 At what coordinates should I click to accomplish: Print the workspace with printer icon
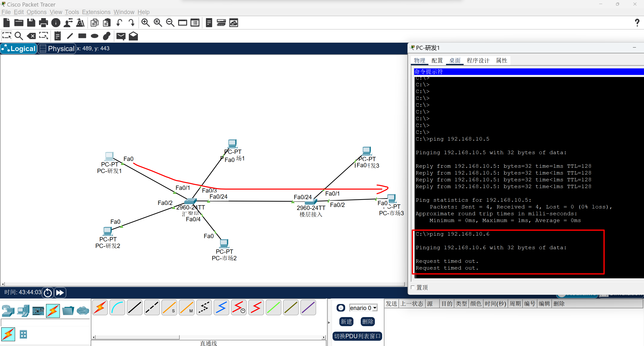click(x=44, y=23)
